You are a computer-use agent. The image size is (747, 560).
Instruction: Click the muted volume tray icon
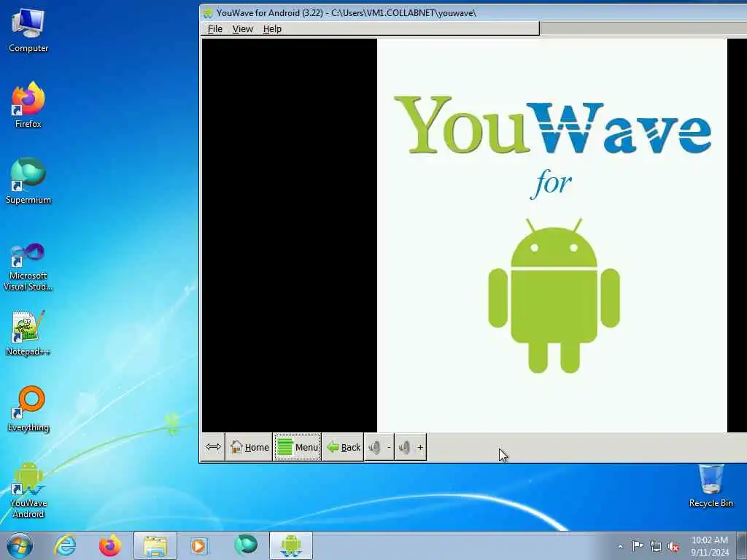click(x=673, y=546)
